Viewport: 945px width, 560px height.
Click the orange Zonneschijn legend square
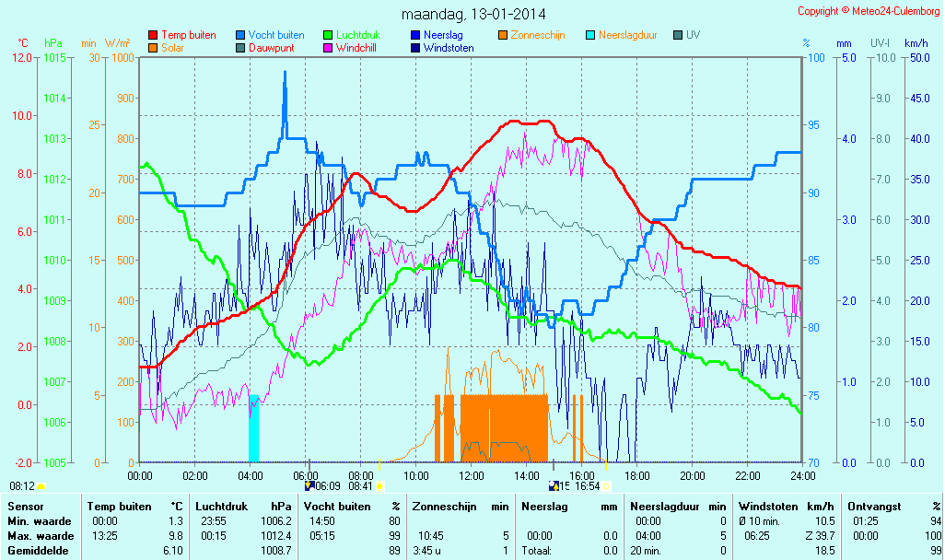503,35
